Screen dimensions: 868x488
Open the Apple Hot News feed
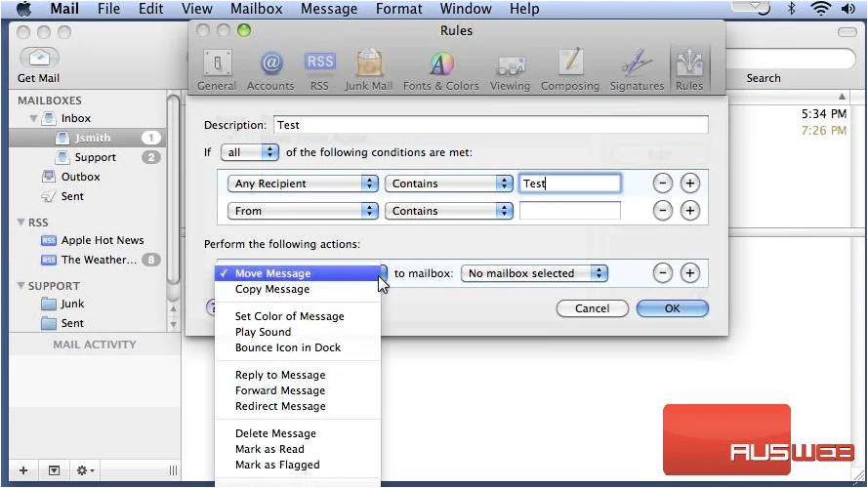click(x=103, y=240)
